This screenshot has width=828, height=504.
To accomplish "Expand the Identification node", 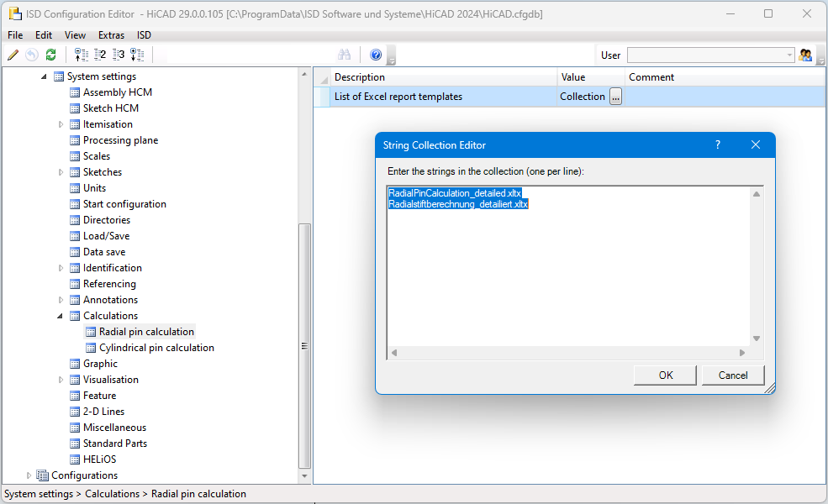I will tap(61, 268).
